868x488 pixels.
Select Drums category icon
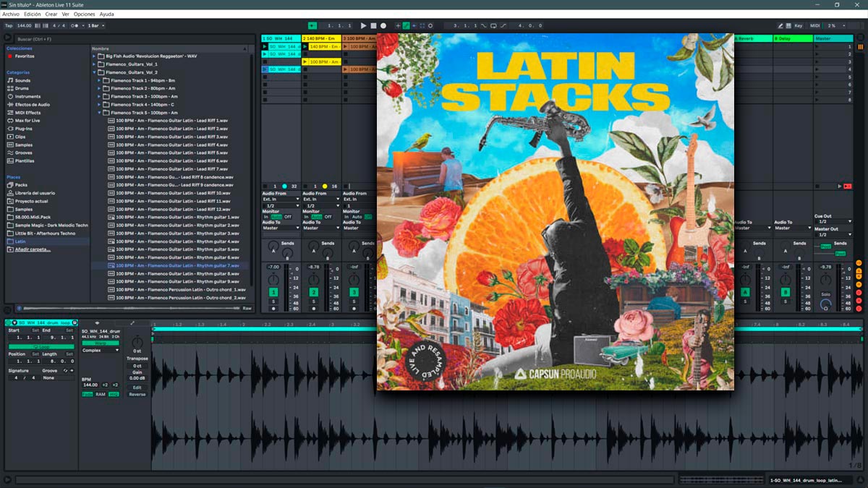click(9, 88)
